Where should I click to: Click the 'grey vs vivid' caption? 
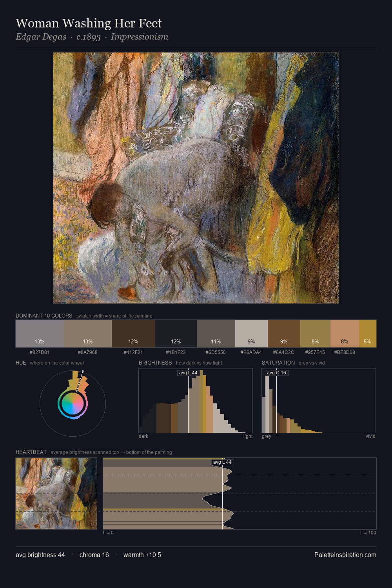point(312,363)
